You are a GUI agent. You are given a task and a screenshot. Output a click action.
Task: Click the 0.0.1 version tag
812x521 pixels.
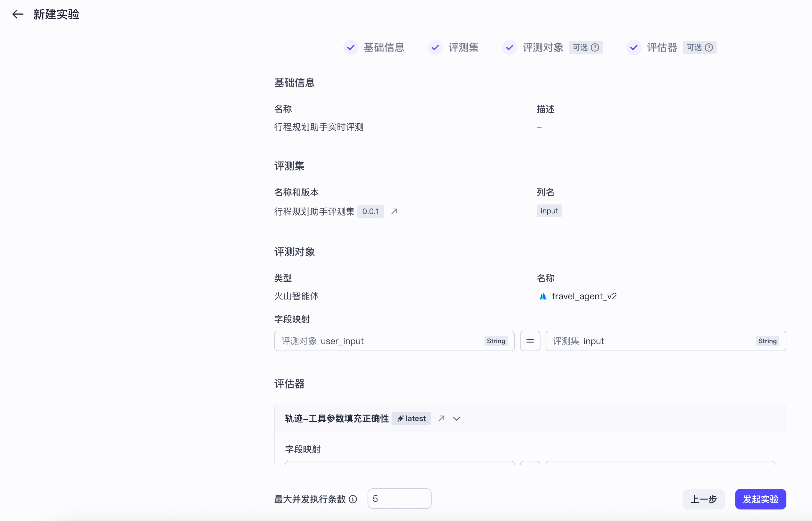tap(370, 211)
